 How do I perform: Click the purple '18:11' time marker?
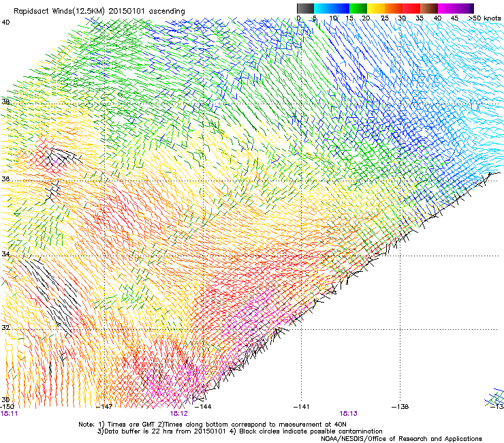[9, 413]
